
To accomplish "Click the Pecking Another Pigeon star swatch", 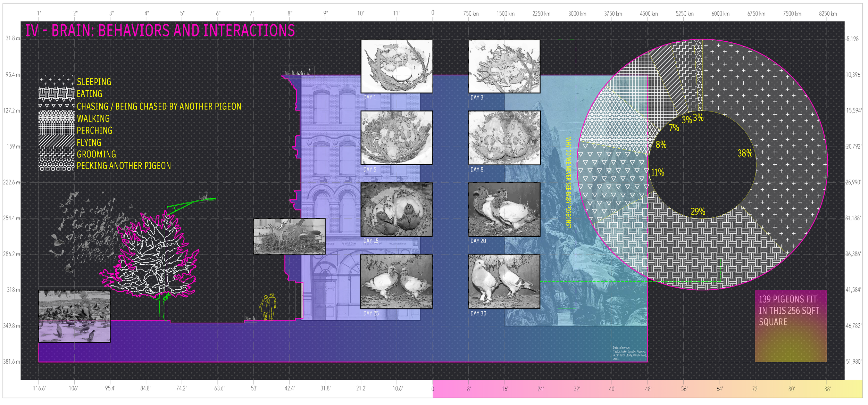I will (x=56, y=165).
